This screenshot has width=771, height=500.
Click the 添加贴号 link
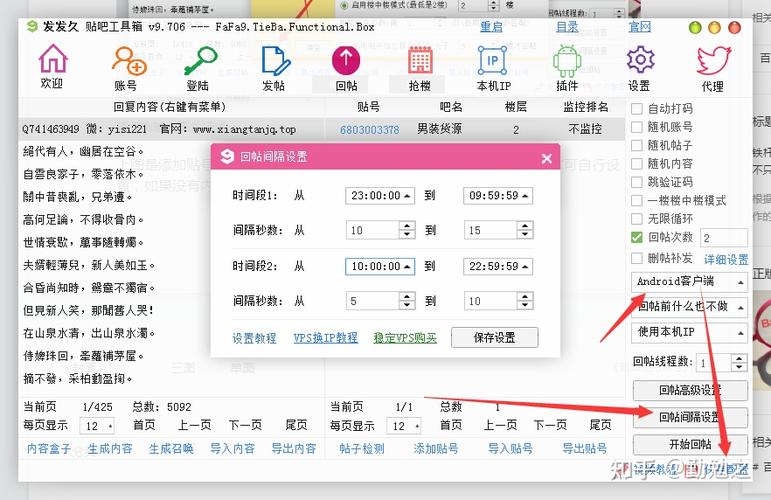[436, 449]
